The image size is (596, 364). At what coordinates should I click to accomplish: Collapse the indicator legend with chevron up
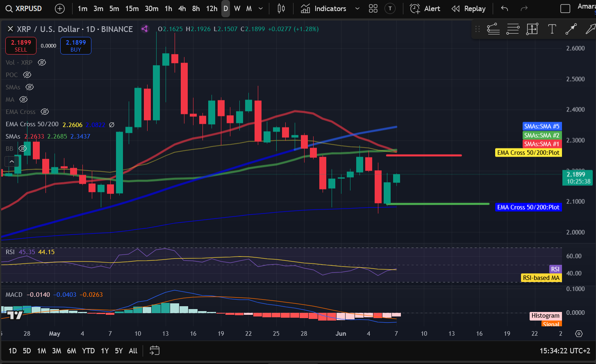[11, 162]
